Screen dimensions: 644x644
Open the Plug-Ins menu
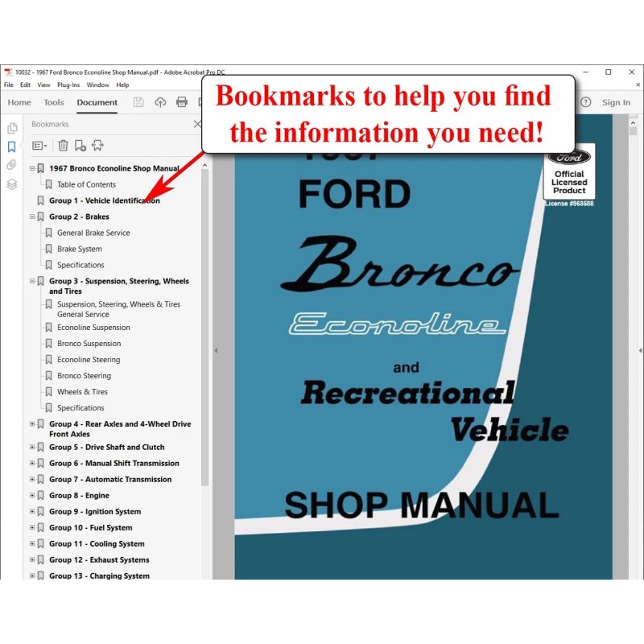69,85
